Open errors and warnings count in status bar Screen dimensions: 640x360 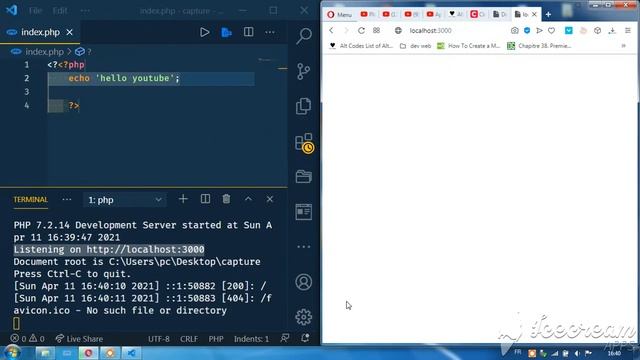(x=27, y=339)
